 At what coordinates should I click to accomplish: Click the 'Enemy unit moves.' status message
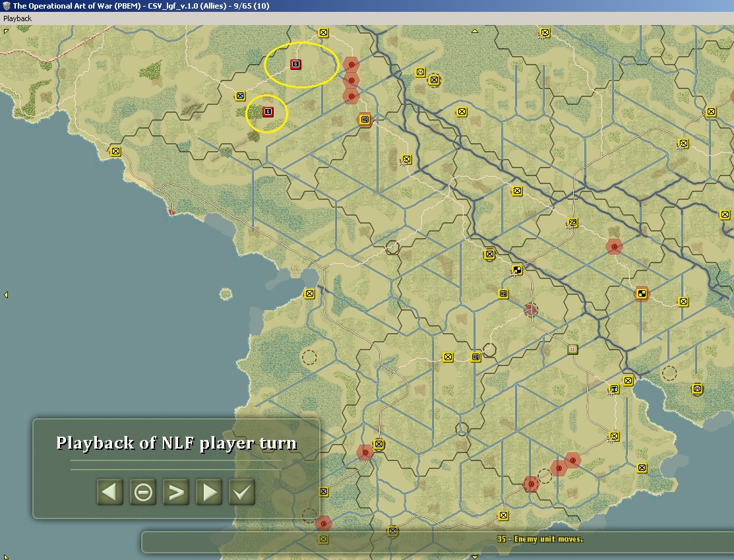point(539,539)
